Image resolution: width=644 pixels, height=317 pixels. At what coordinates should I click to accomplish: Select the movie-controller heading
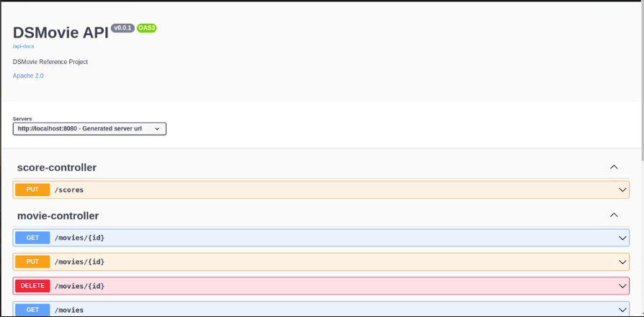click(x=58, y=215)
